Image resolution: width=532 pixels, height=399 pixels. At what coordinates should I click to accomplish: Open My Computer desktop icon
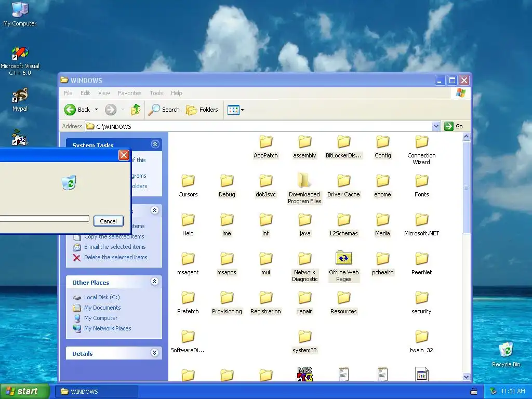20,14
